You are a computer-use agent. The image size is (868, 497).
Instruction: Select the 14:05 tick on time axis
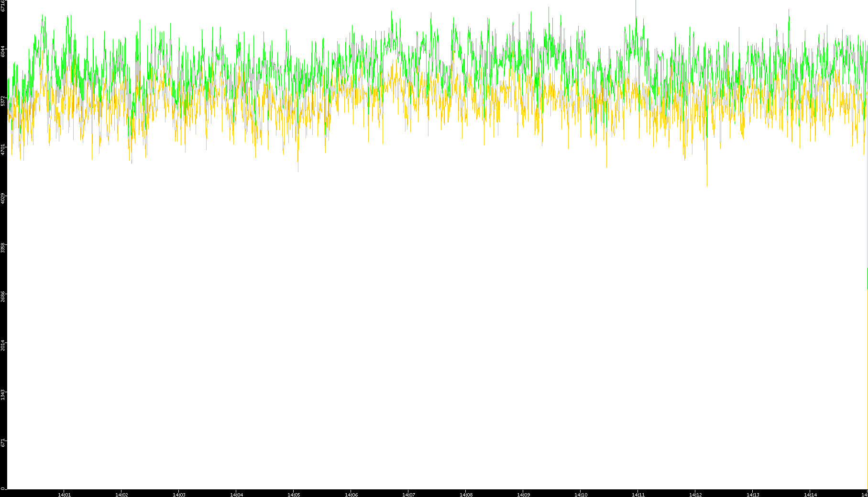click(294, 494)
